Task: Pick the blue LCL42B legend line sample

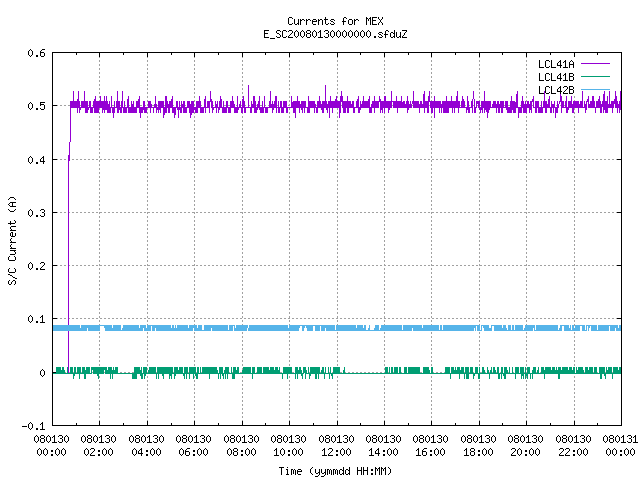Action: click(x=595, y=89)
